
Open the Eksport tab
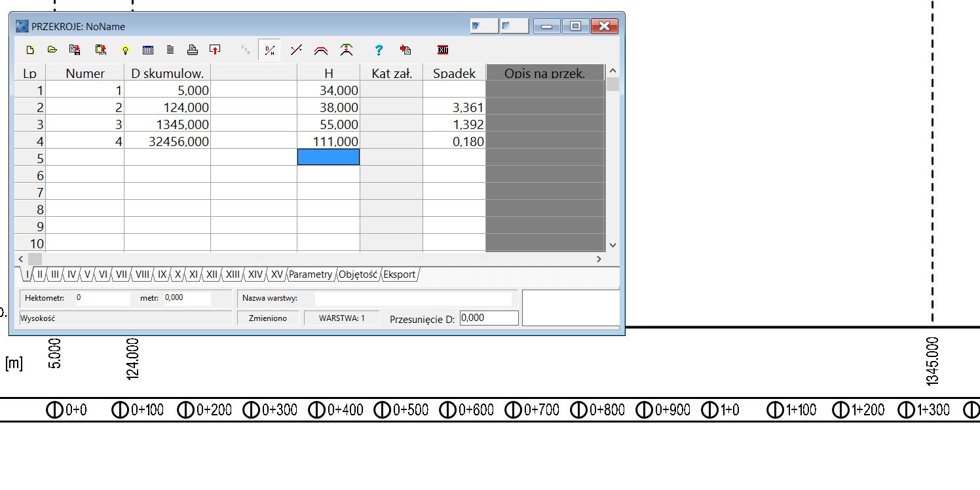tap(400, 274)
